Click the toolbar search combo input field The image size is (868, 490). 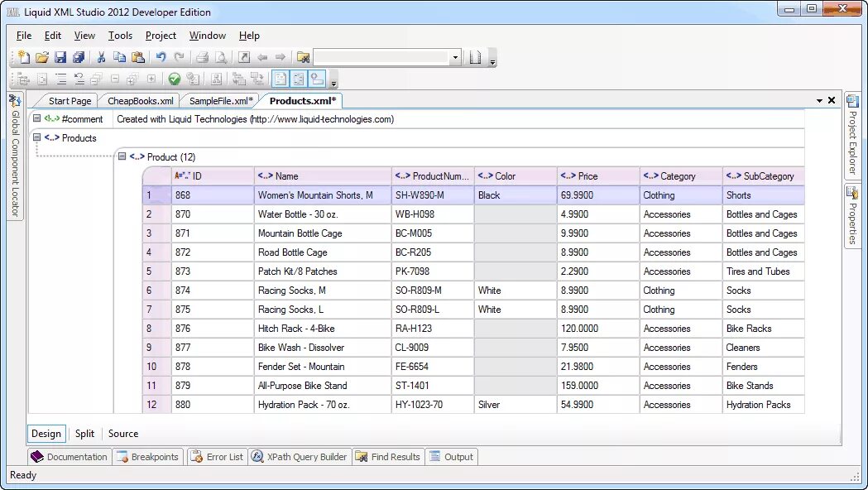click(x=381, y=57)
